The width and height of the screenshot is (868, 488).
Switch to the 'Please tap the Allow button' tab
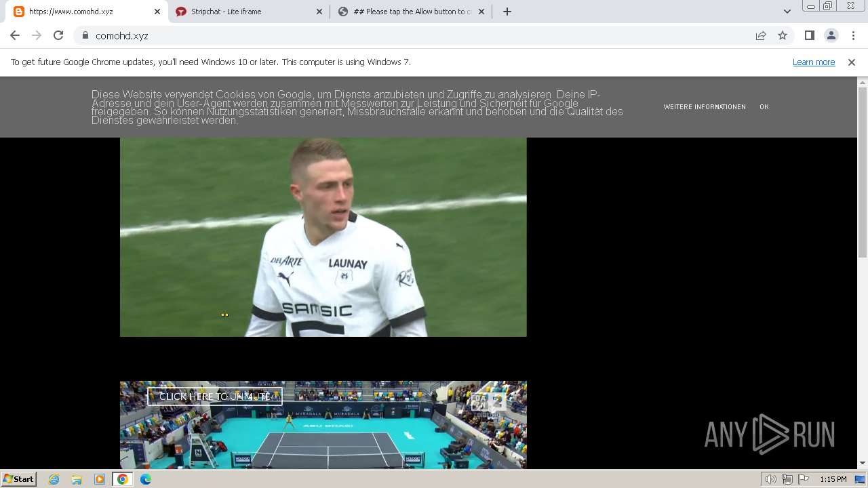(412, 12)
